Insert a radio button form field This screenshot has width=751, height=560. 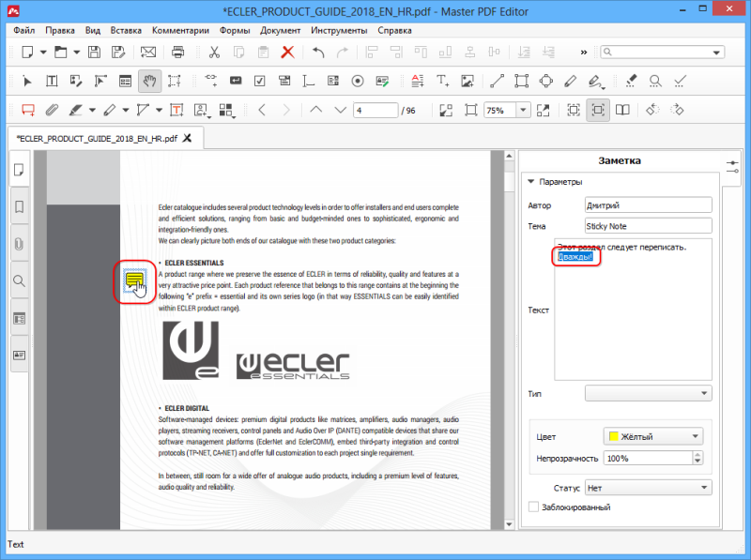(x=358, y=81)
